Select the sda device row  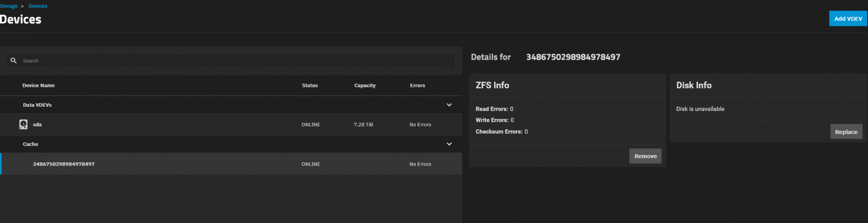pos(231,124)
